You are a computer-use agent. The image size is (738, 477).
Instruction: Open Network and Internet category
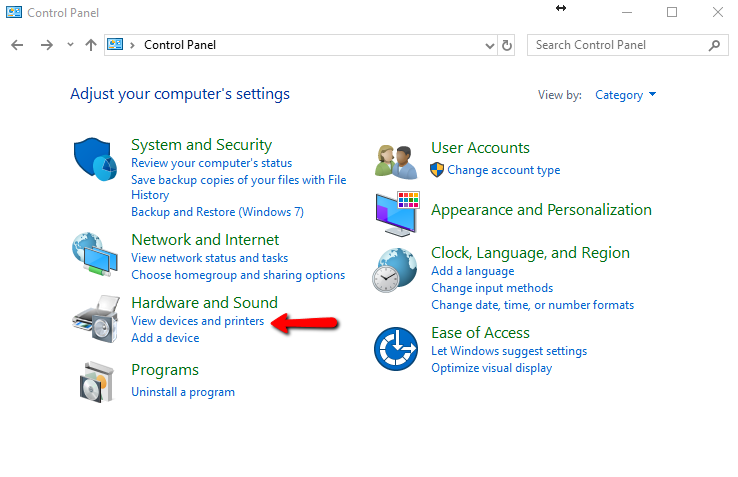point(205,240)
